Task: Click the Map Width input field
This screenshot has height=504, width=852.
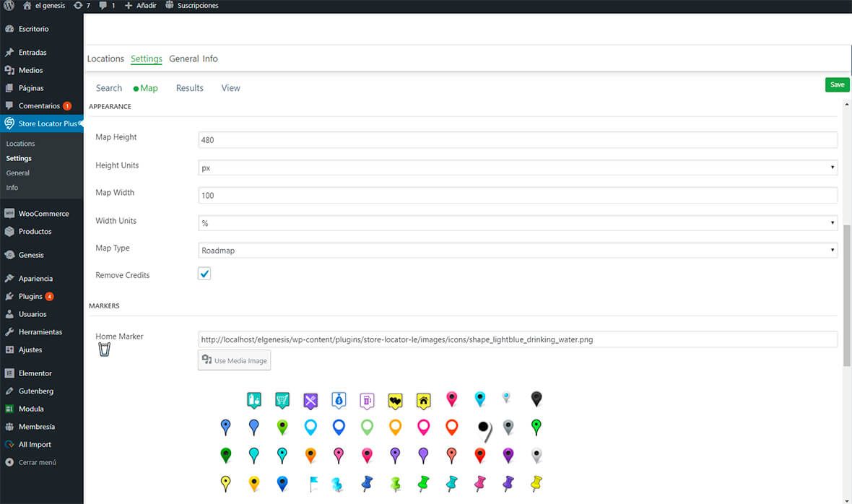Action: 517,195
